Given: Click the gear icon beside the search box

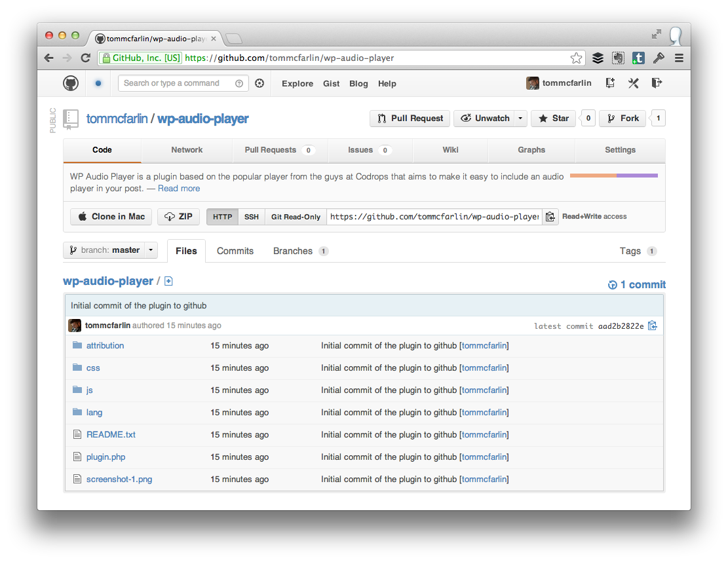Looking at the screenshot, I should [259, 83].
